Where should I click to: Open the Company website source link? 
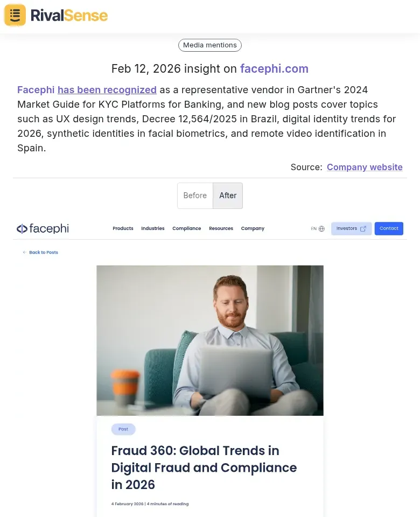(365, 167)
